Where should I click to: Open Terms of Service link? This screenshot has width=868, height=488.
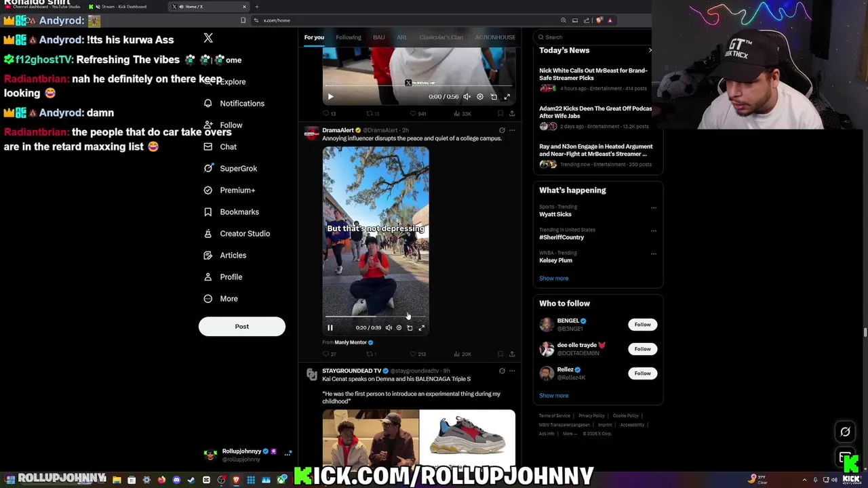click(x=555, y=415)
